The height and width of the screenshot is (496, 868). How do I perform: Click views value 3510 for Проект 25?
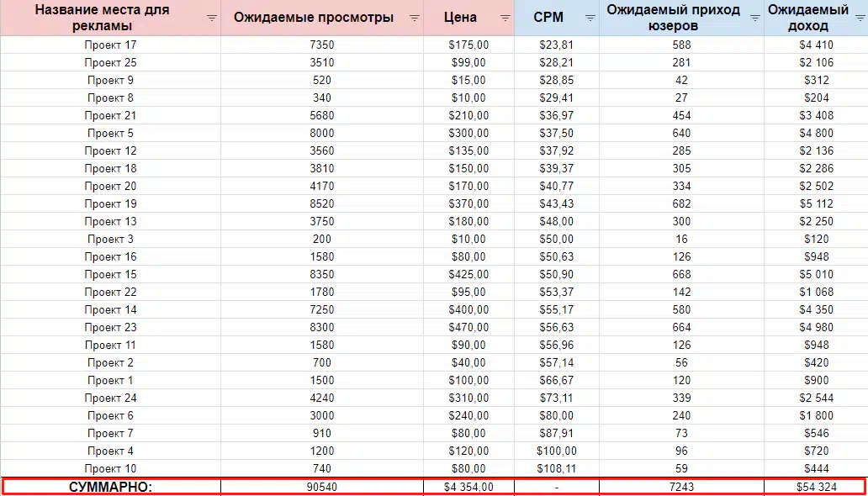(322, 62)
